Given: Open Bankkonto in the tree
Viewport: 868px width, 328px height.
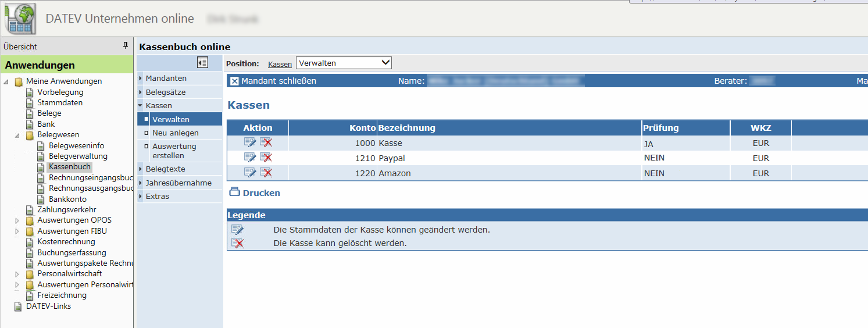Looking at the screenshot, I should tap(67, 199).
